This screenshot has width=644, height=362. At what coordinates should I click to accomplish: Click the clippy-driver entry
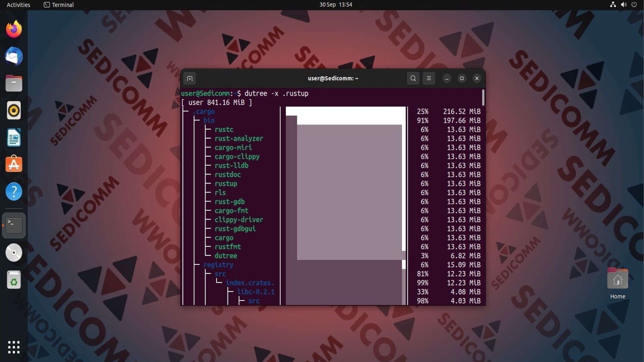click(238, 220)
